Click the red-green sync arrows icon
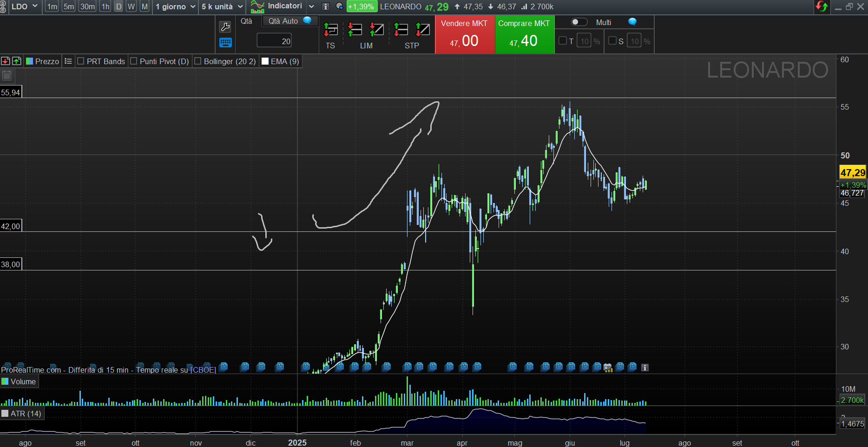The image size is (868, 447). coord(822,7)
